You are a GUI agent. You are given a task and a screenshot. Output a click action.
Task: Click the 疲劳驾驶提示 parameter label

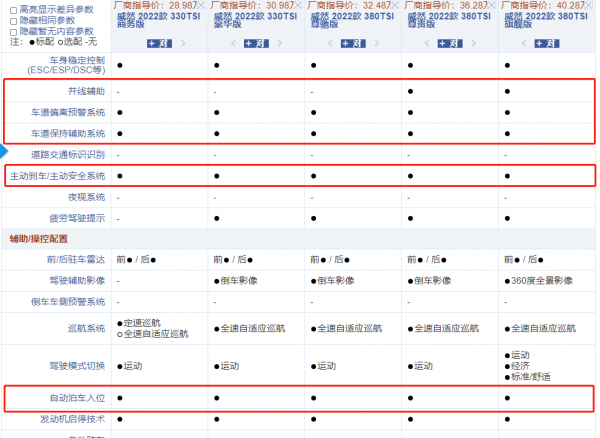pos(77,218)
